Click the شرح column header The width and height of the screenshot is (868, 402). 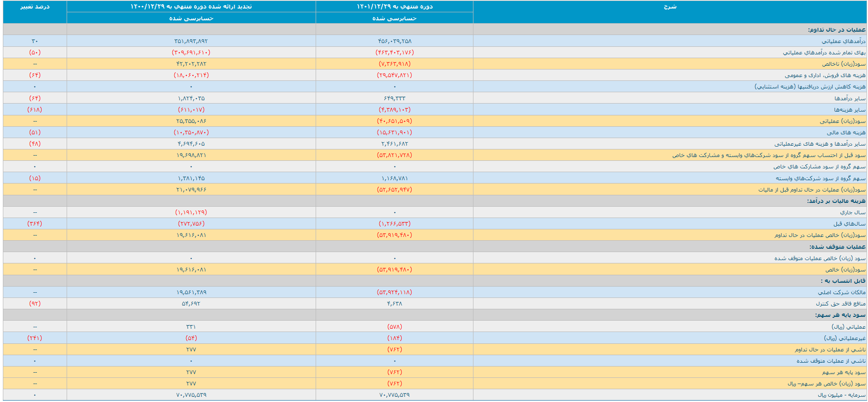pyautogui.click(x=670, y=7)
